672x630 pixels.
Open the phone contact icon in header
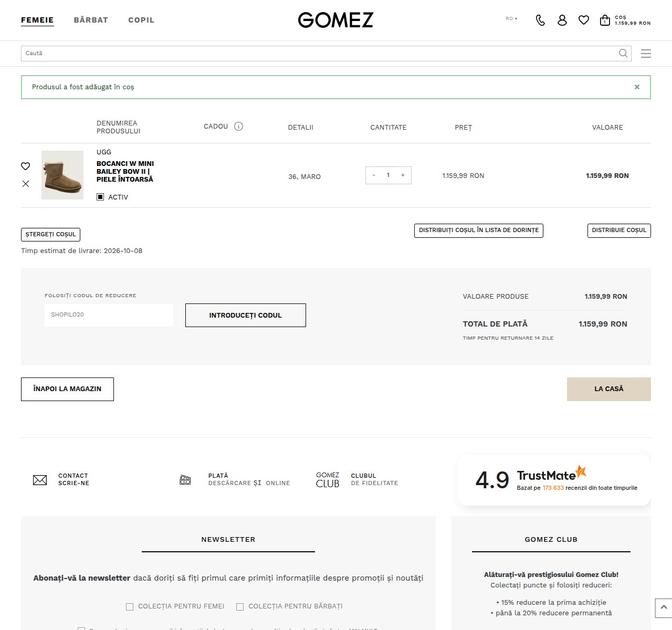point(540,20)
